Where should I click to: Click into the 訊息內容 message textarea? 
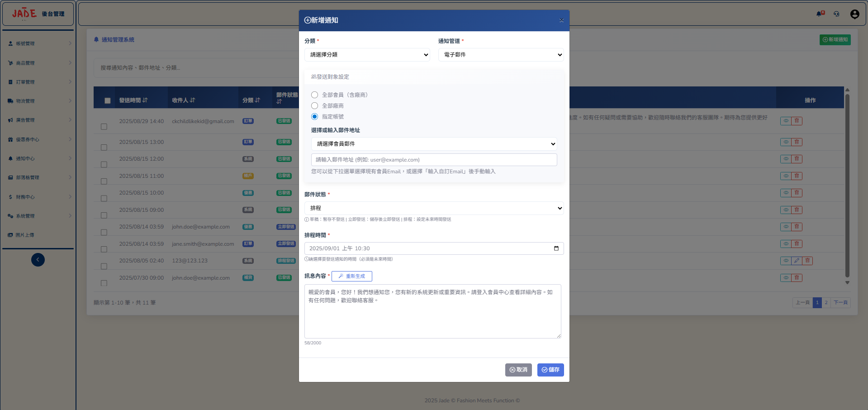(433, 311)
